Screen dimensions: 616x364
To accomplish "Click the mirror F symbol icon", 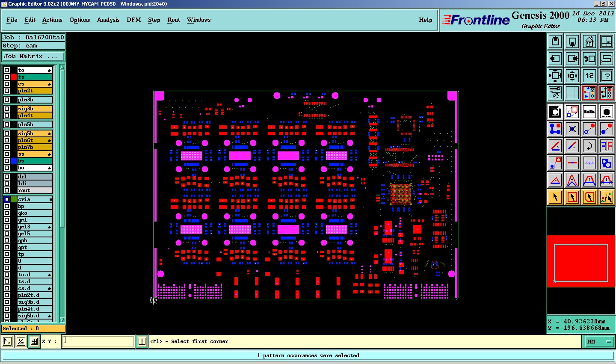I will coord(607,146).
